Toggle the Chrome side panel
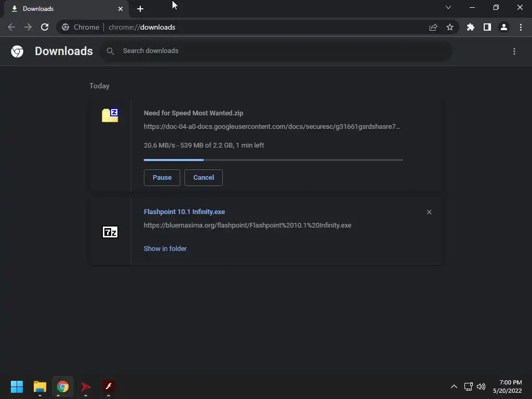 487,27
